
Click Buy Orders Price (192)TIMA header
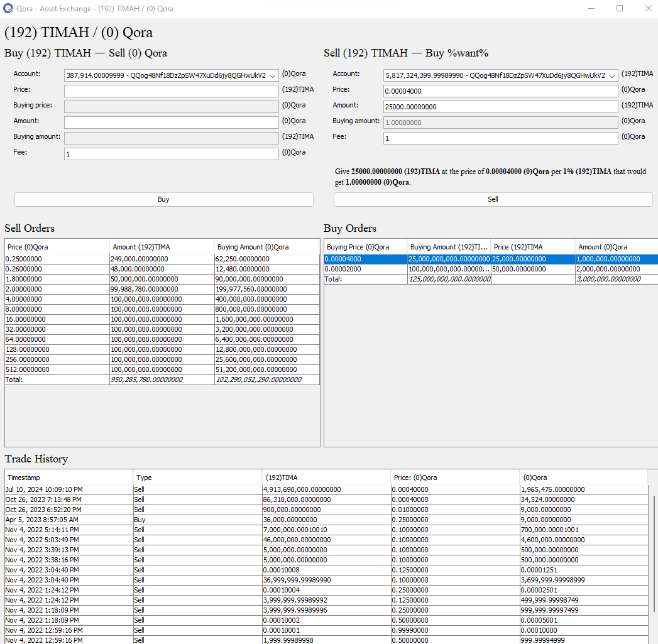click(533, 247)
